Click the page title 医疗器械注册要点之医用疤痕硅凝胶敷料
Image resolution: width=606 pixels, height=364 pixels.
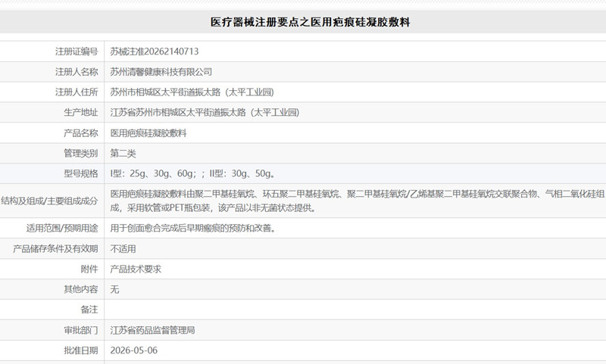[x=310, y=22]
